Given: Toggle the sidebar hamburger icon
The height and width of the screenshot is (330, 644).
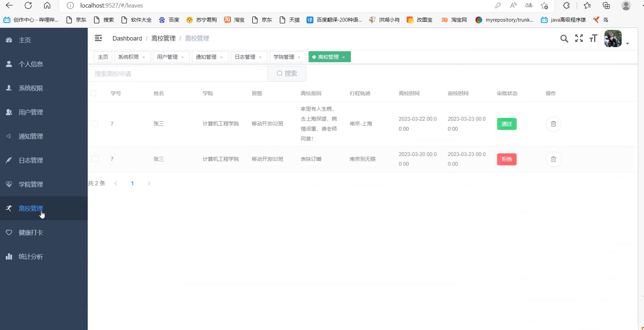Looking at the screenshot, I should 98,38.
